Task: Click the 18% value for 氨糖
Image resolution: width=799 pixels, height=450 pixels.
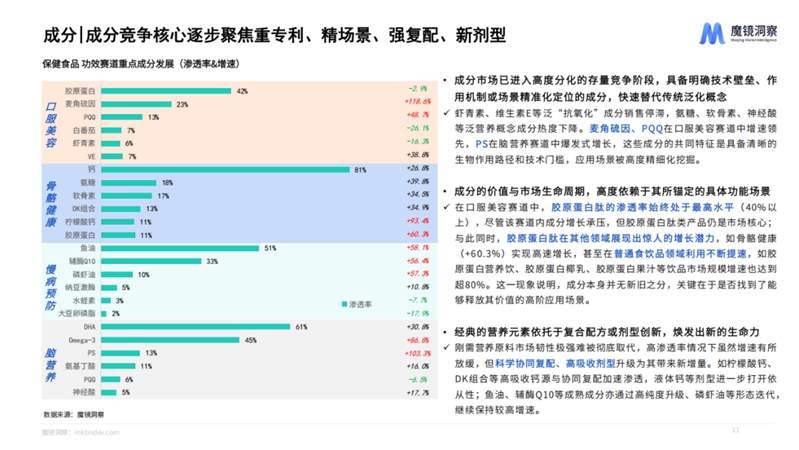Action: pos(167,182)
